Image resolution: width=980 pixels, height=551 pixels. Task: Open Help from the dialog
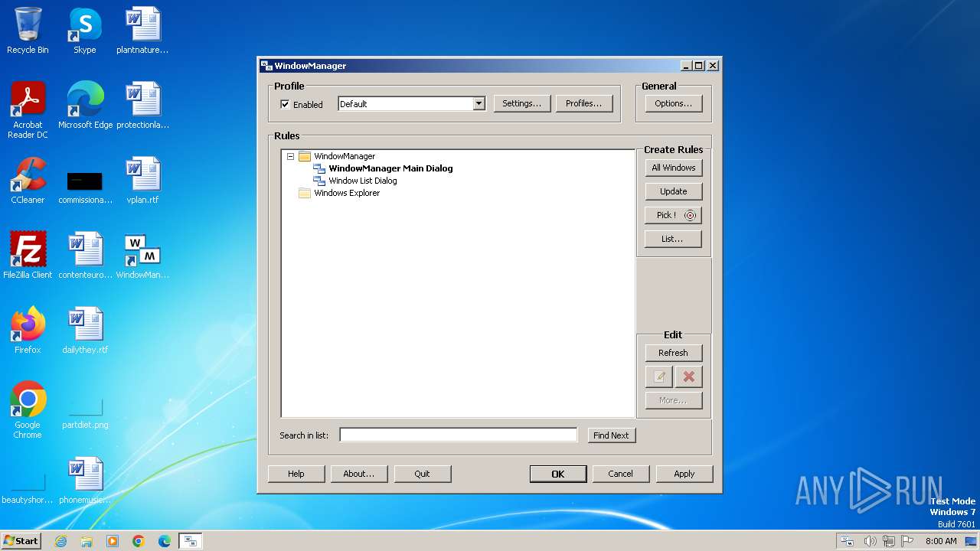click(x=296, y=474)
